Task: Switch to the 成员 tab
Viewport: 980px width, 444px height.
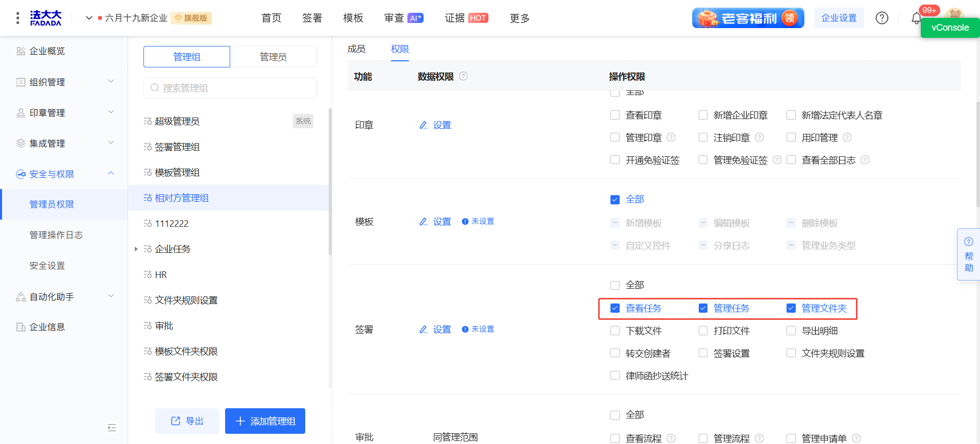Action: (356, 49)
